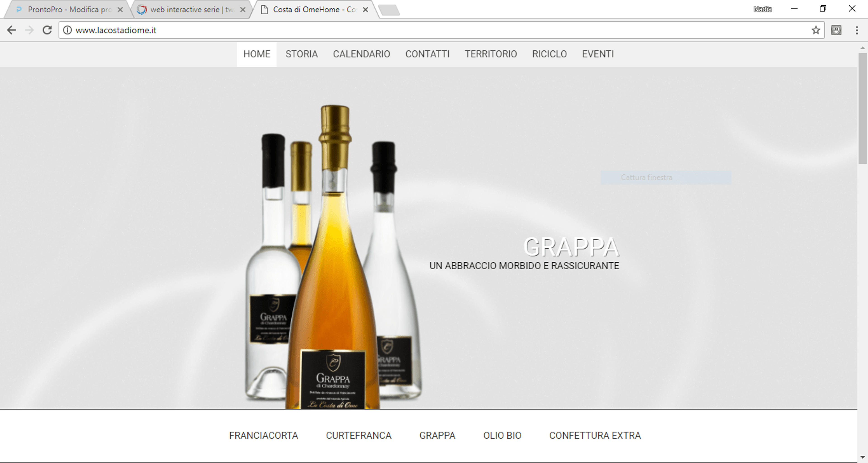Image resolution: width=868 pixels, height=463 pixels.
Task: Open the STORIA menu item
Action: click(x=302, y=54)
